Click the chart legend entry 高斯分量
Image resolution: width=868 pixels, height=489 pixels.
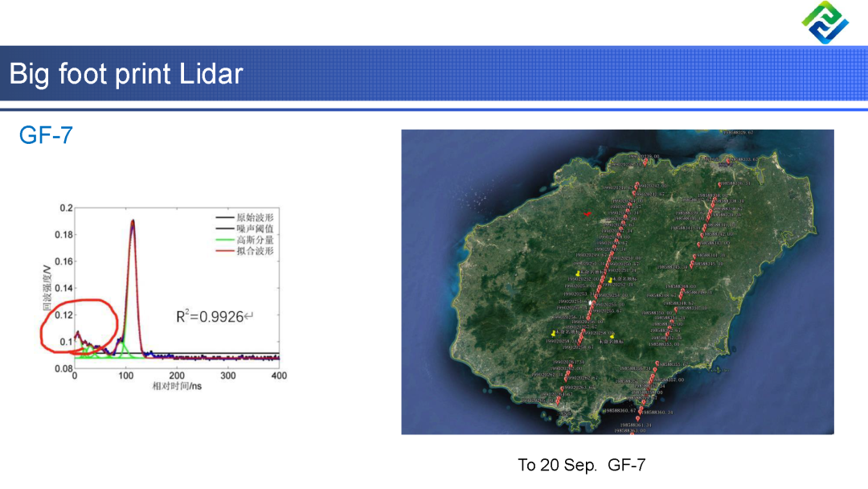click(x=256, y=240)
